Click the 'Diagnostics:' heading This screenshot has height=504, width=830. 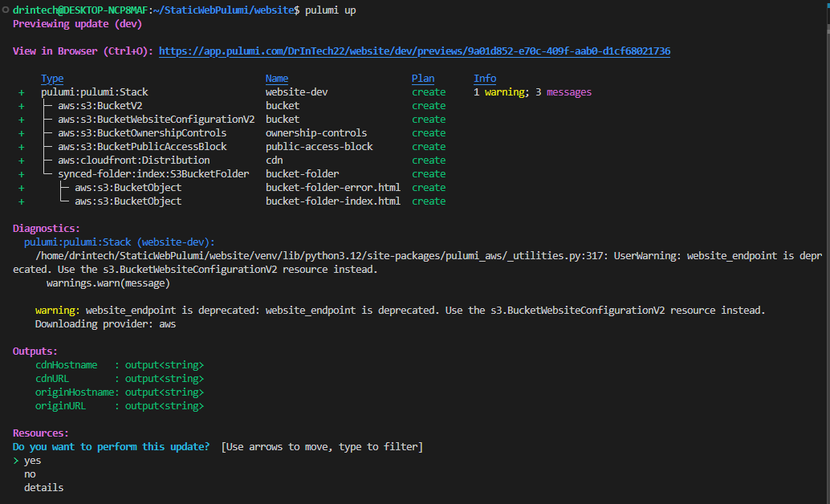[47, 229]
